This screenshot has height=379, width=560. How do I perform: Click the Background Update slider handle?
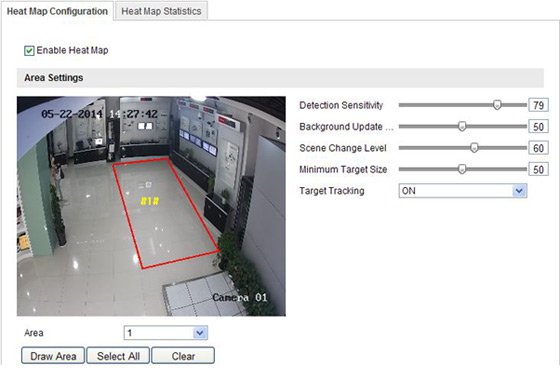[462, 126]
